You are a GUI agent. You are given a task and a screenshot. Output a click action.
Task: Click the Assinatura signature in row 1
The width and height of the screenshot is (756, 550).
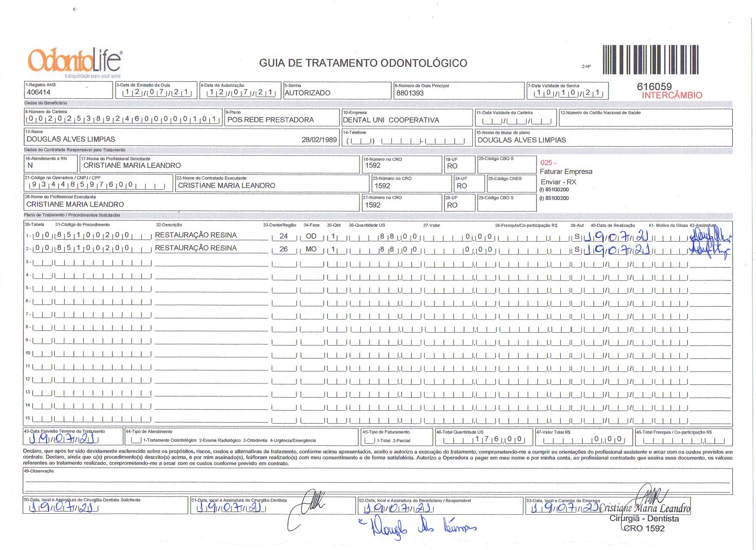(x=711, y=235)
